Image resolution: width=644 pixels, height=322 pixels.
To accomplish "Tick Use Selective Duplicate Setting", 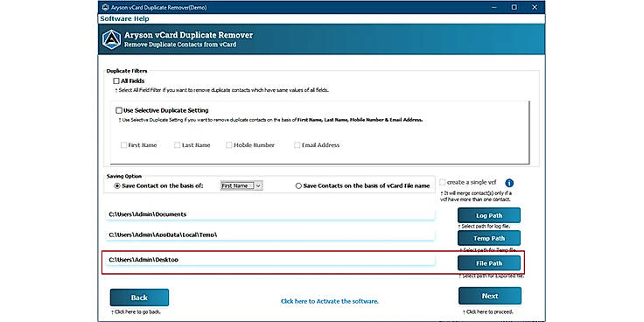I will click(119, 110).
